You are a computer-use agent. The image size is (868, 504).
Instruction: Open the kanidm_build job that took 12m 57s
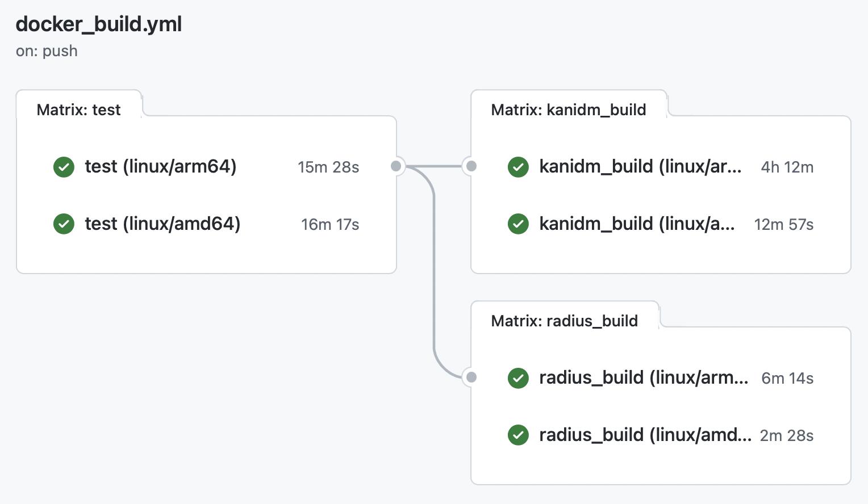pos(636,224)
